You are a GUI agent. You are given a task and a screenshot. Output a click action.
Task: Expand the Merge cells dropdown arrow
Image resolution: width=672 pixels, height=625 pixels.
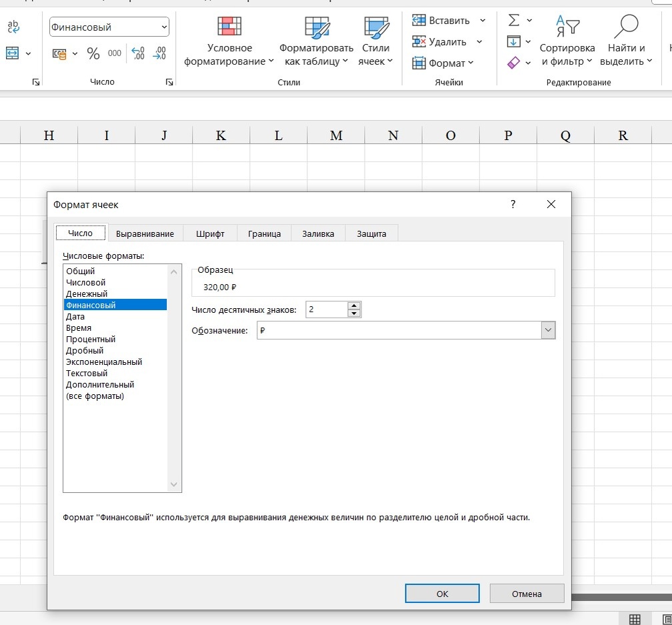click(x=28, y=53)
